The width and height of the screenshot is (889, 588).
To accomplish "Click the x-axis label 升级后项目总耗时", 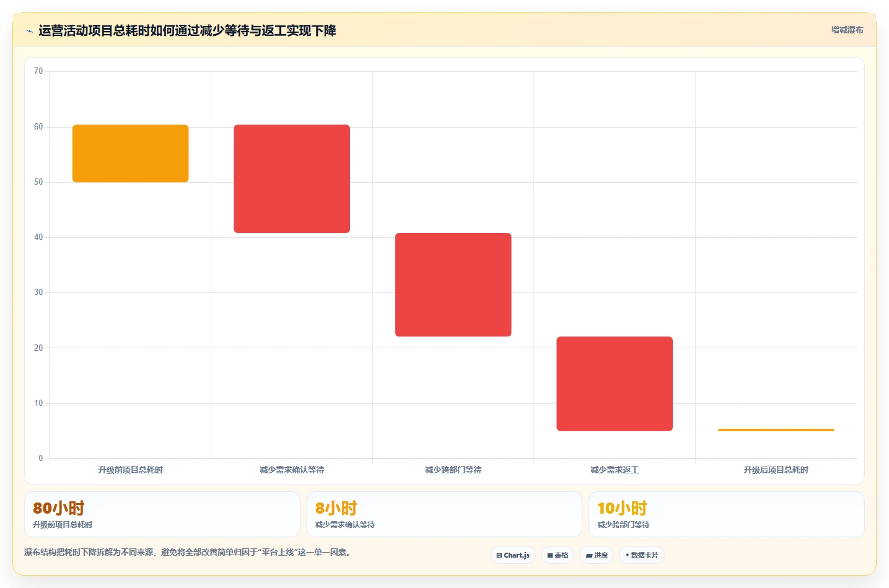I will click(776, 470).
